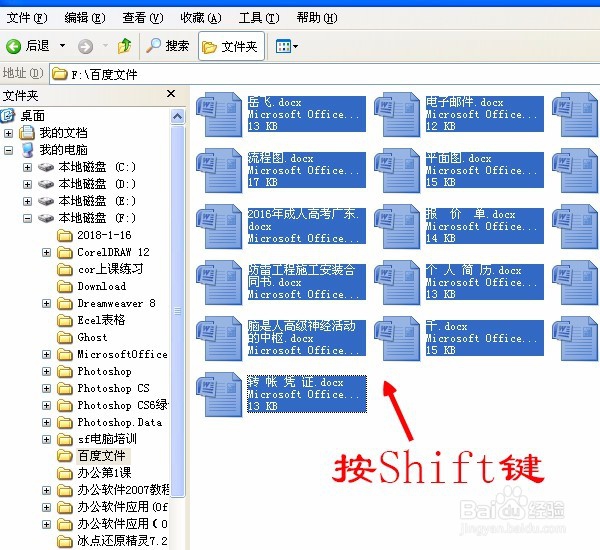Open the 编辑(E) menu
The height and width of the screenshot is (550, 600).
pyautogui.click(x=85, y=18)
